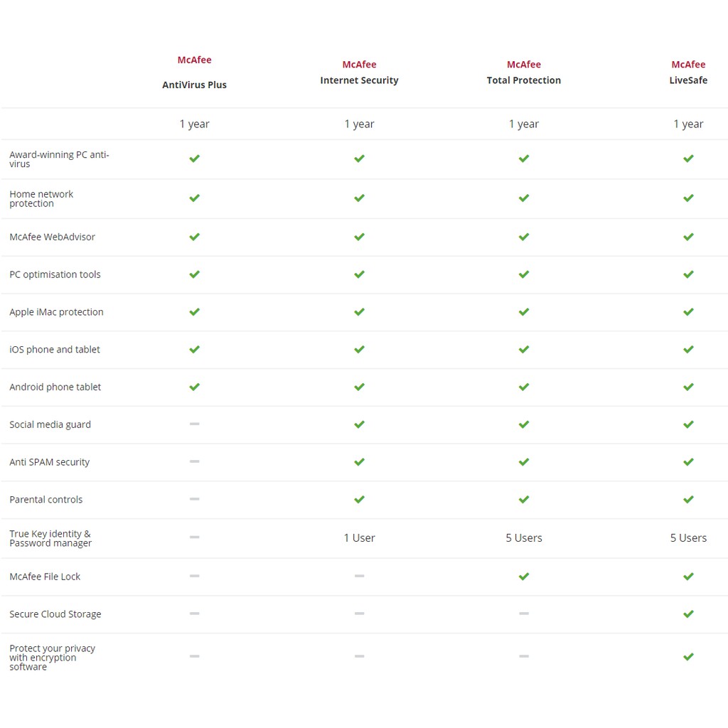The width and height of the screenshot is (728, 728).
Task: Click the '1 year' term under LiveSafe
Action: click(x=688, y=124)
